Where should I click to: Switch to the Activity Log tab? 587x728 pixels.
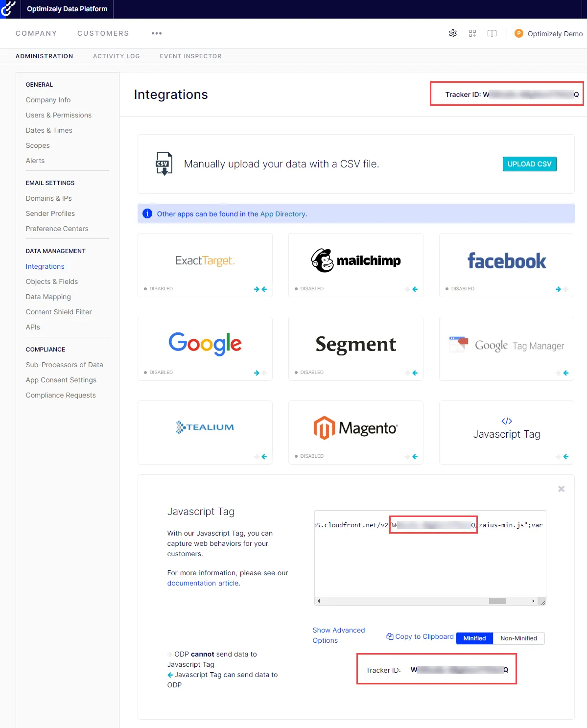117,56
